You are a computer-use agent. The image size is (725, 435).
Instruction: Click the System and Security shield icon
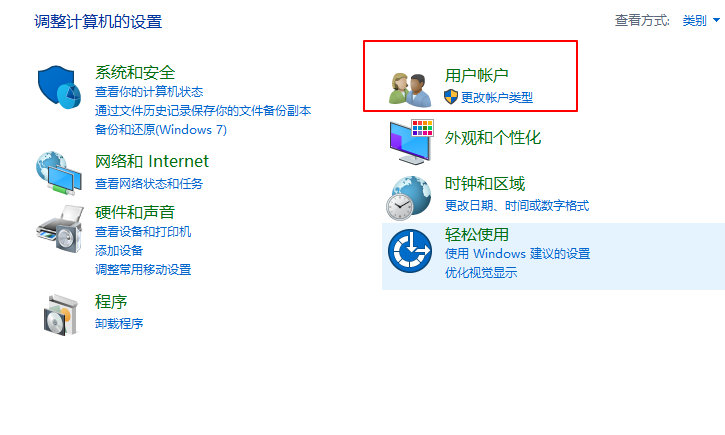59,87
